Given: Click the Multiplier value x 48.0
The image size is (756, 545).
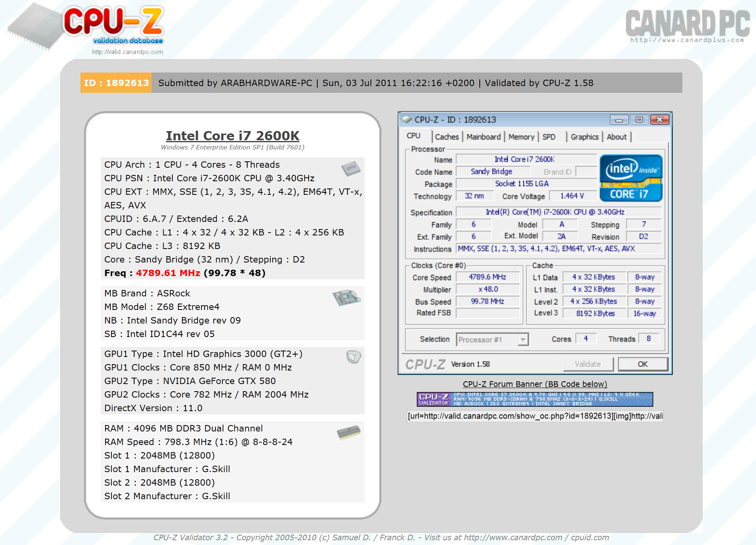Looking at the screenshot, I should coord(487,289).
